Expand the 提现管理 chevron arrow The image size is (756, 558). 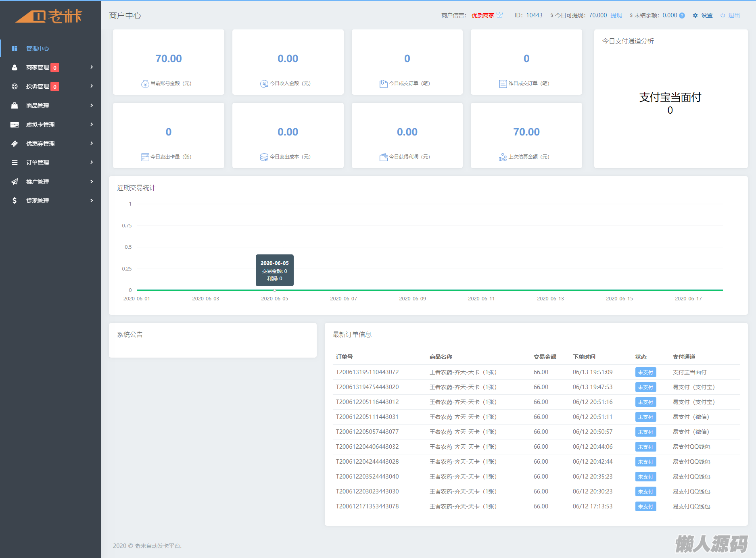pyautogui.click(x=92, y=201)
